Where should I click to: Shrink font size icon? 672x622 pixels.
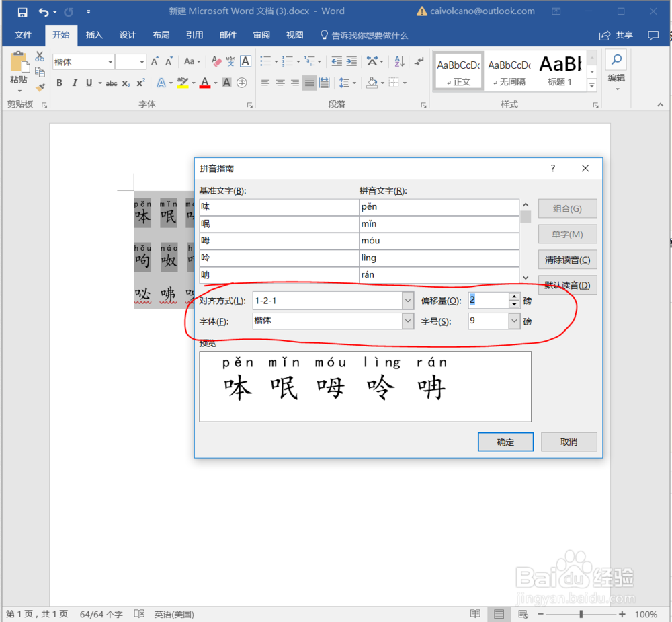(x=169, y=61)
